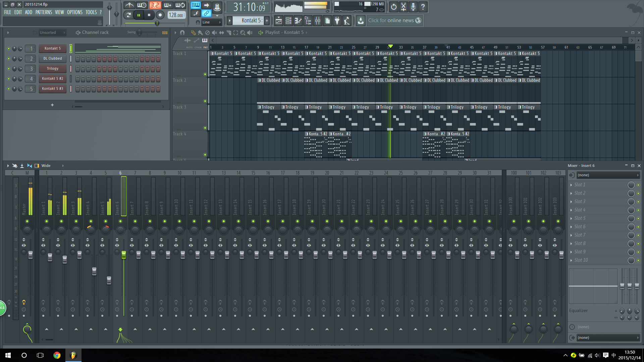Select the playlist slice tool
Screen dimensions: 644x362
pyautogui.click(x=229, y=33)
